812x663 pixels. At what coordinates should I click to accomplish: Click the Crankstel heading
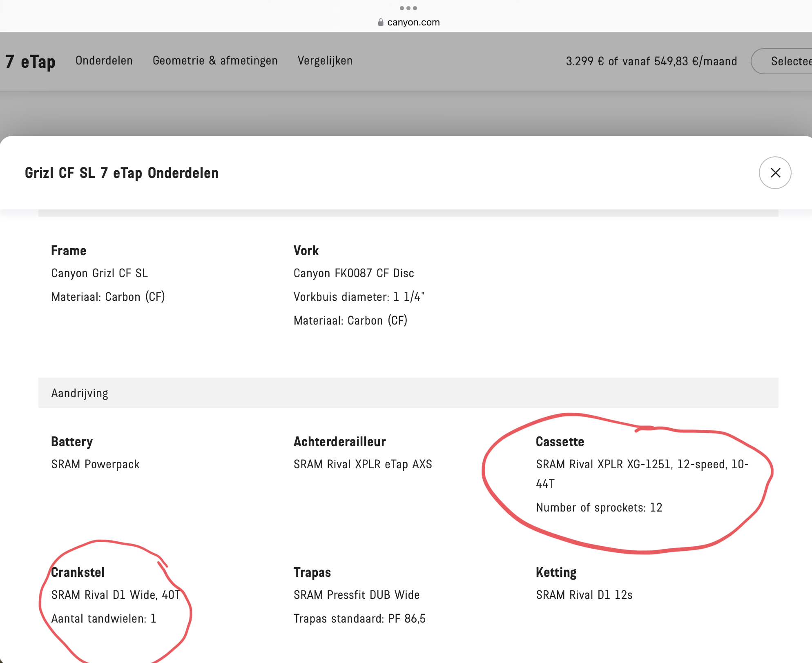(x=78, y=572)
